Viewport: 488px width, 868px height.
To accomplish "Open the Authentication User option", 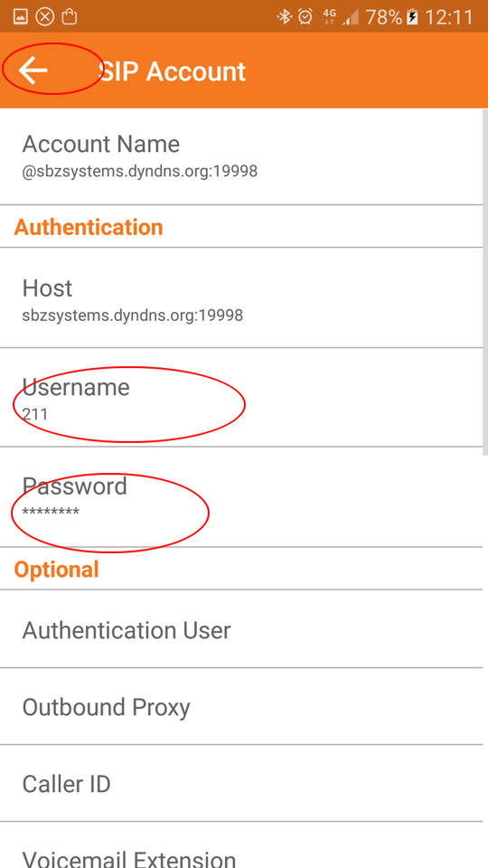I will [x=241, y=629].
